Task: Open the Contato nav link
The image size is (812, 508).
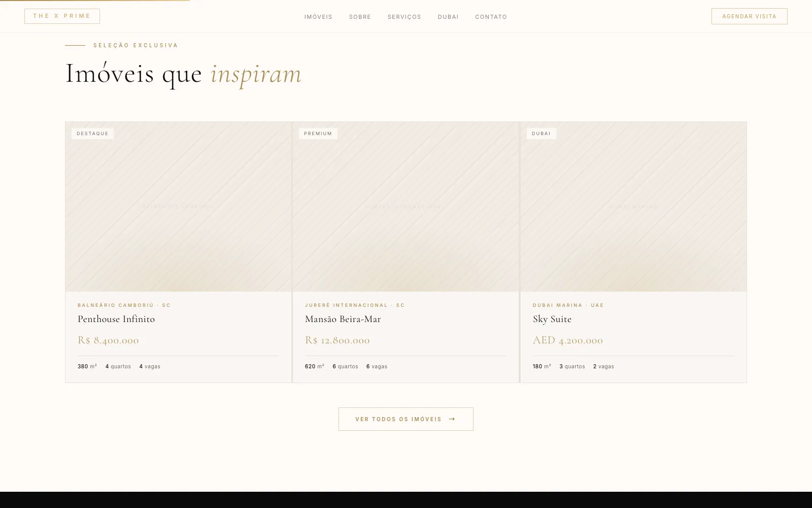Action: click(x=491, y=17)
